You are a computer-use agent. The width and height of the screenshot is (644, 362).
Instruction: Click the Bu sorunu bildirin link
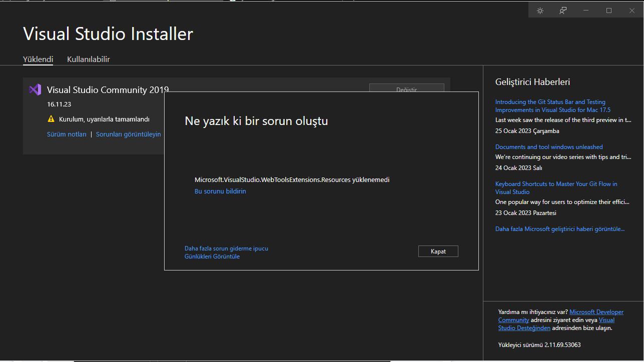coord(220,191)
